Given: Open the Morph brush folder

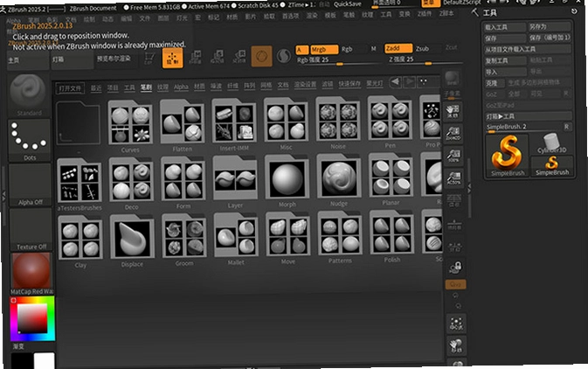Looking at the screenshot, I should [x=287, y=181].
